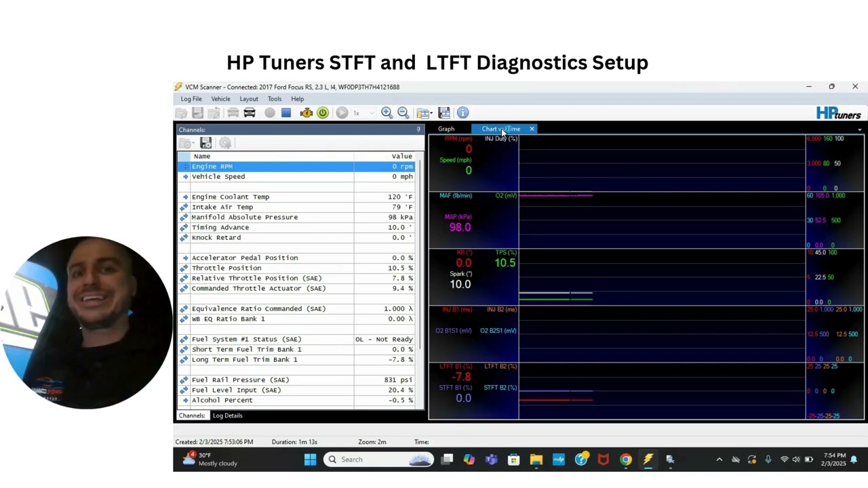Select the Fuel Rail Pressure (SAE) row
Image resolution: width=868 pixels, height=488 pixels.
coord(297,380)
